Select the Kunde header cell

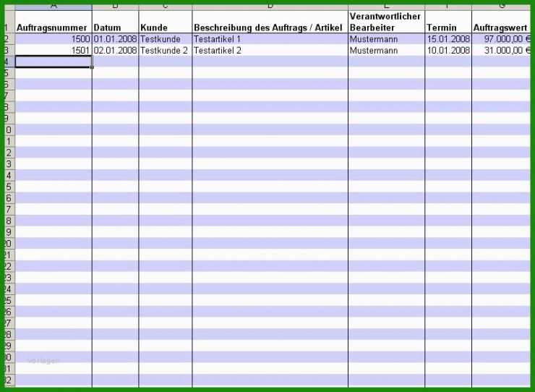click(166, 22)
